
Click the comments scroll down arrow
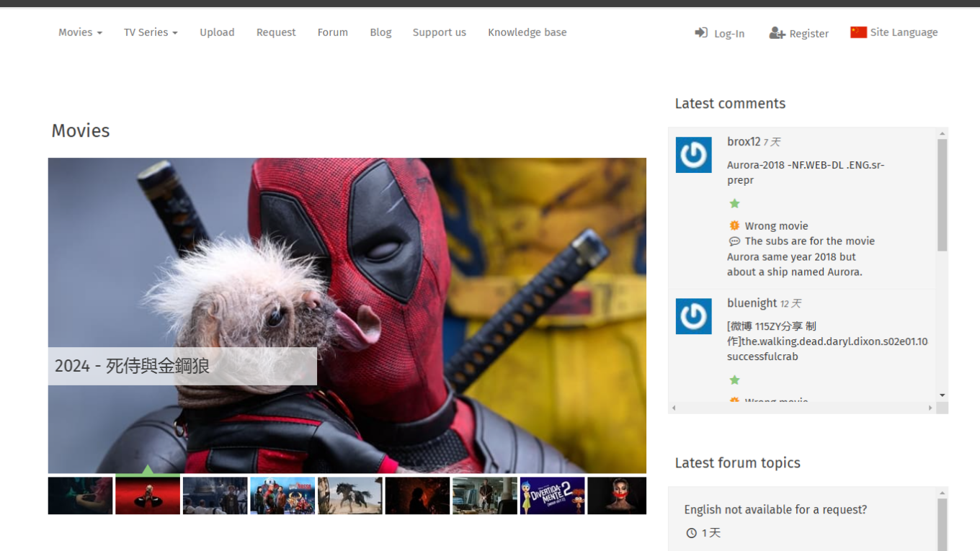pos(942,395)
